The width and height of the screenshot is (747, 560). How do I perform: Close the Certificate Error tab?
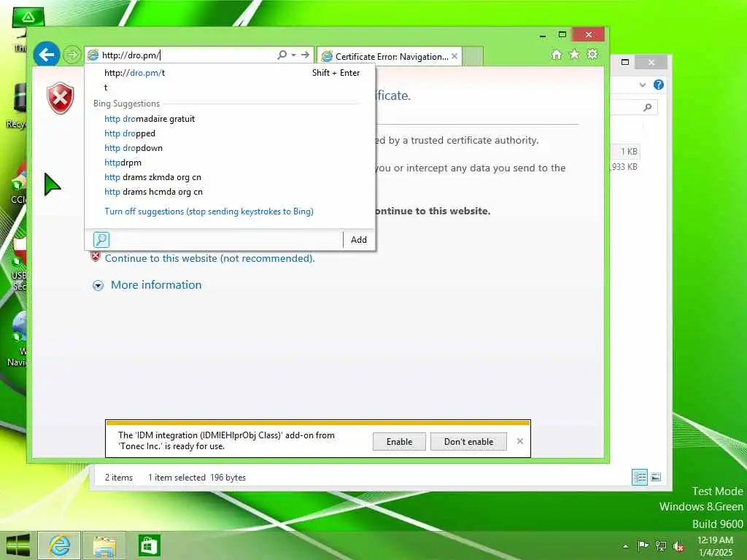454,56
